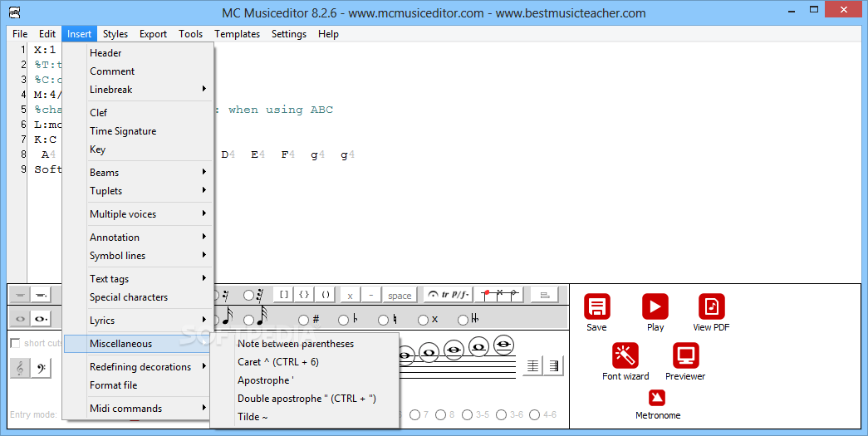Expand the Midi commands submenu
The image size is (868, 436).
click(x=137, y=409)
